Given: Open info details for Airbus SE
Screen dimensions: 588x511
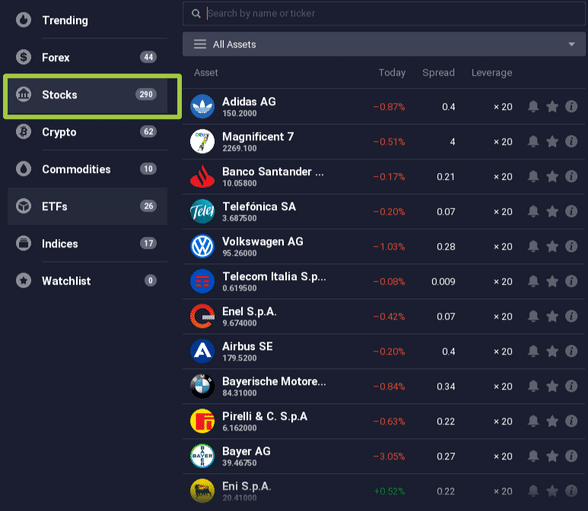Looking at the screenshot, I should pyautogui.click(x=571, y=351).
